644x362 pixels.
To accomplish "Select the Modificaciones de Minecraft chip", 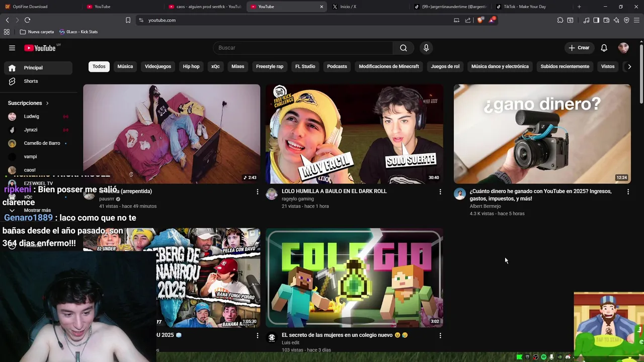I will [389, 66].
